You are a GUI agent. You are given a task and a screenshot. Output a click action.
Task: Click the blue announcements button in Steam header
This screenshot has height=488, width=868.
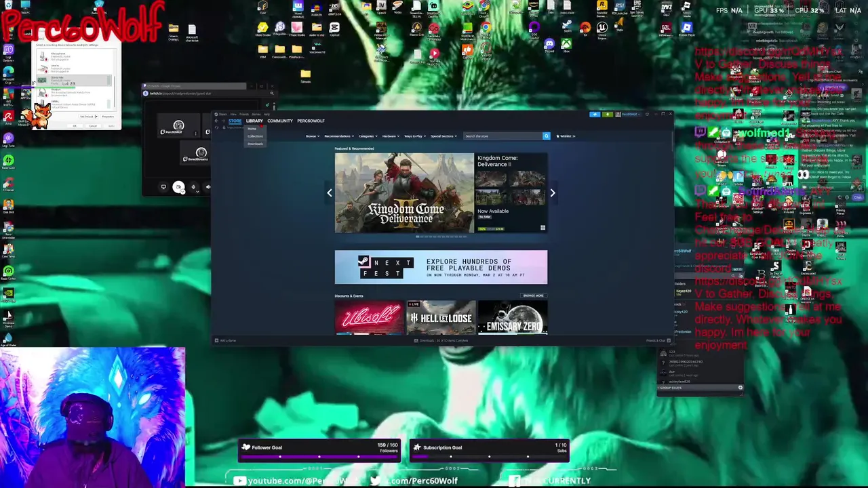coord(595,115)
